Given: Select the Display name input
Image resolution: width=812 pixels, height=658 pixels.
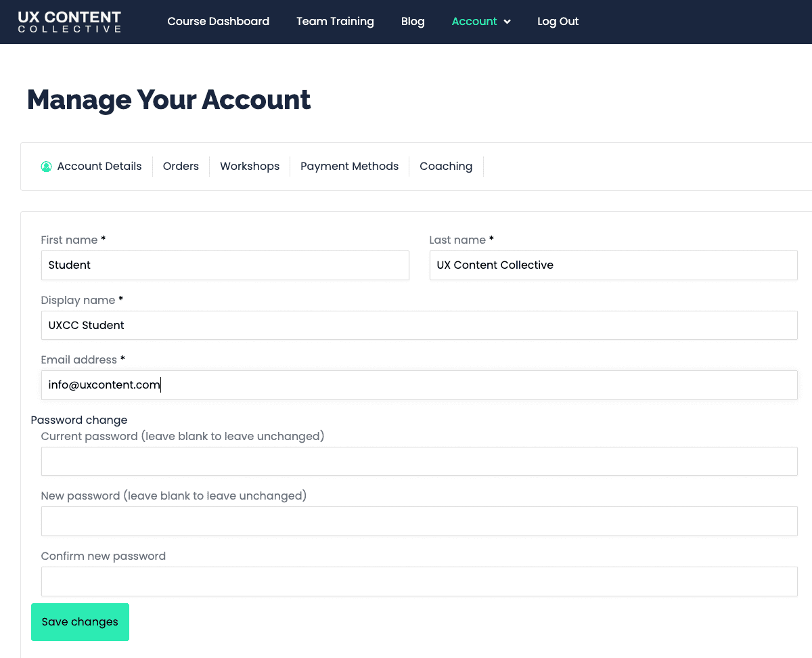Looking at the screenshot, I should pyautogui.click(x=419, y=326).
